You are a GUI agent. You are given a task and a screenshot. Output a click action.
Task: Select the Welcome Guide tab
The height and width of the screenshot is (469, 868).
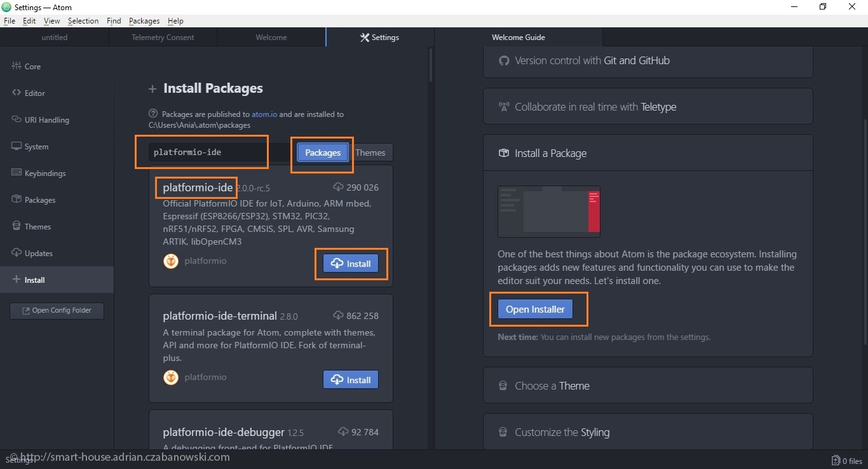519,37
